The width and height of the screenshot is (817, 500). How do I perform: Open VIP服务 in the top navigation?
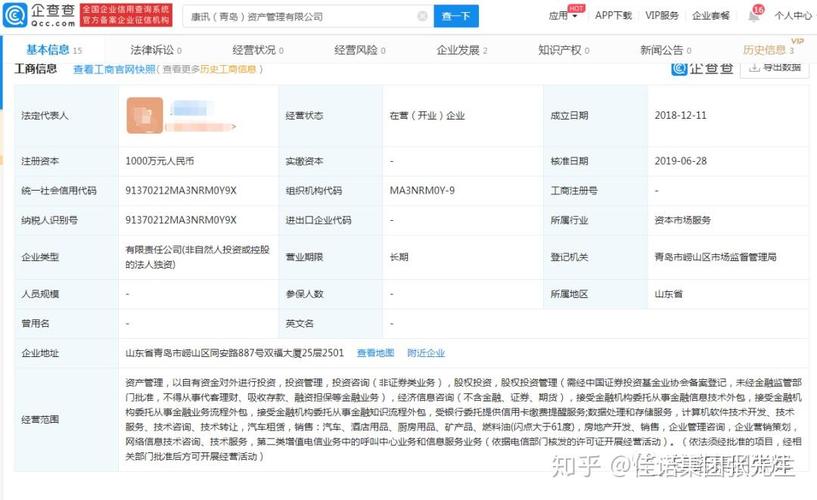[662, 16]
